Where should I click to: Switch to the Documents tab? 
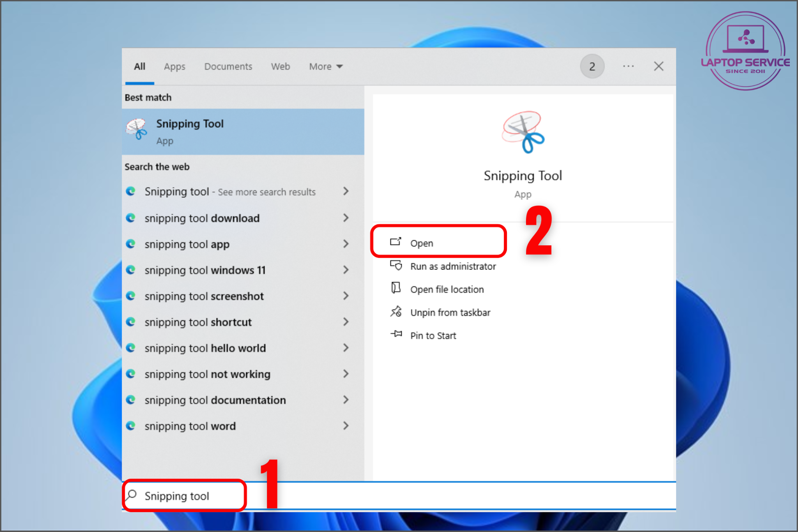228,67
